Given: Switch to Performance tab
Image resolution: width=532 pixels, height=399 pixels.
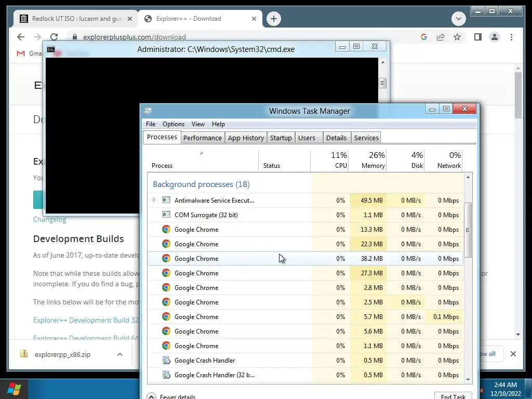Looking at the screenshot, I should point(203,138).
